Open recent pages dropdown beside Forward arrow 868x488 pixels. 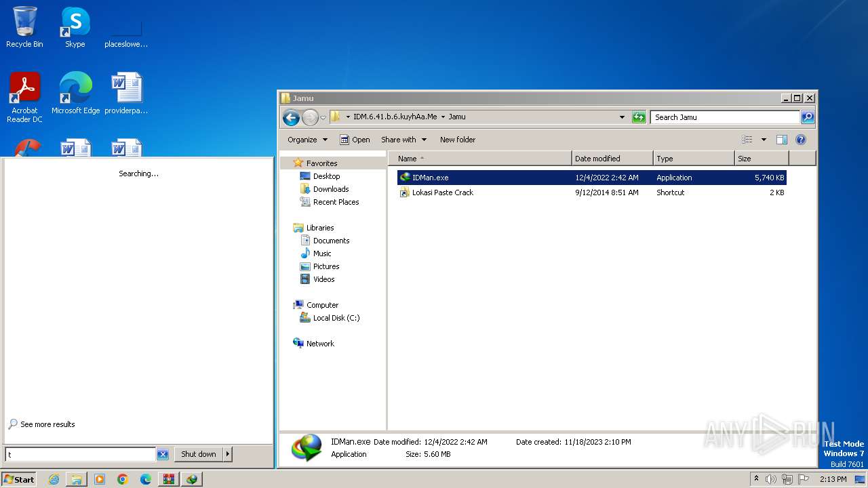pos(323,117)
